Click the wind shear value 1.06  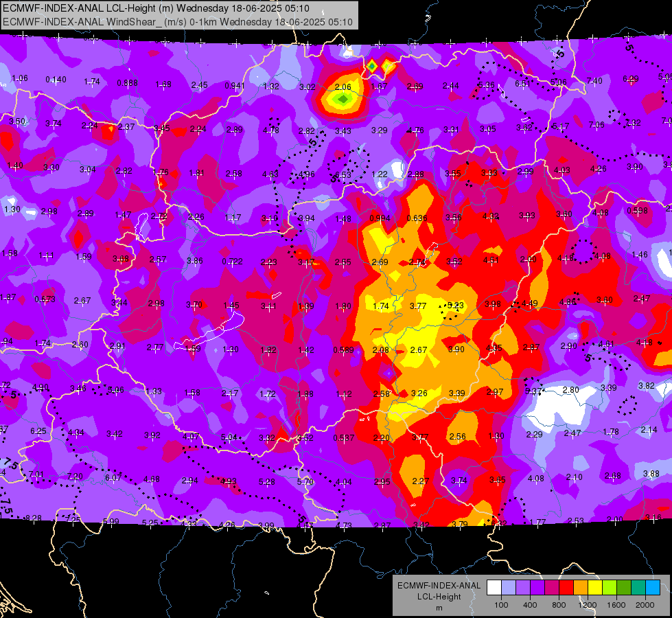coord(20,78)
